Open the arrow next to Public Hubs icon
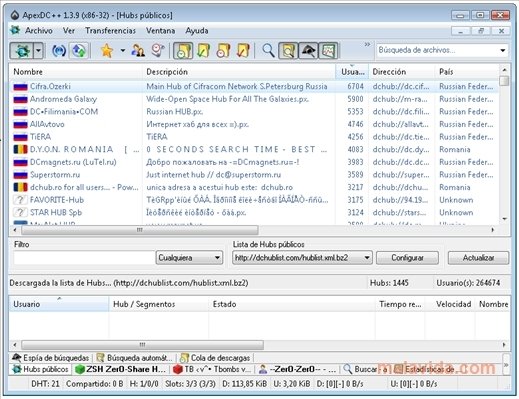Image resolution: width=519 pixels, height=399 pixels. (x=38, y=51)
